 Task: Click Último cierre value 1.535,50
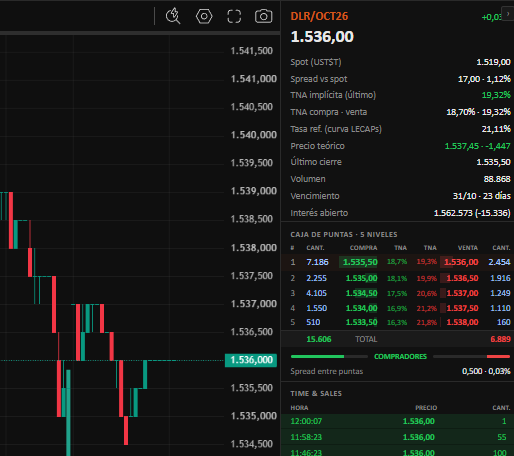(493, 162)
